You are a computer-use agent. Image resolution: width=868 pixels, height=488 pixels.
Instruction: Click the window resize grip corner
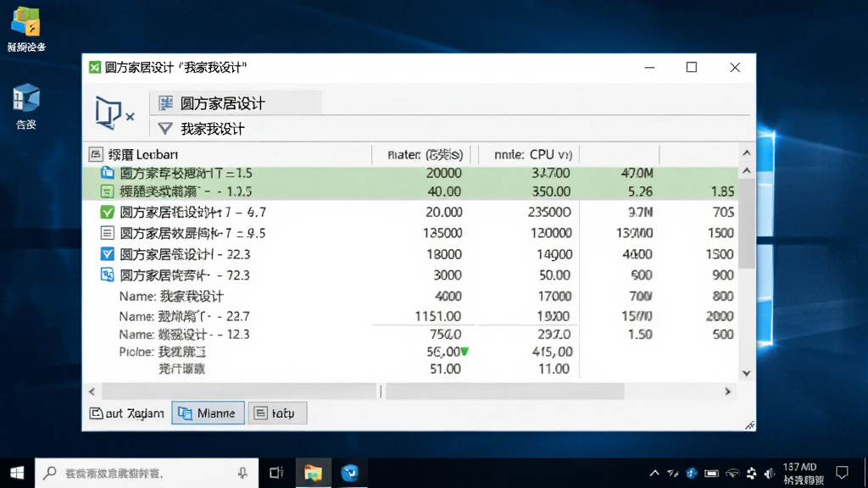[749, 425]
